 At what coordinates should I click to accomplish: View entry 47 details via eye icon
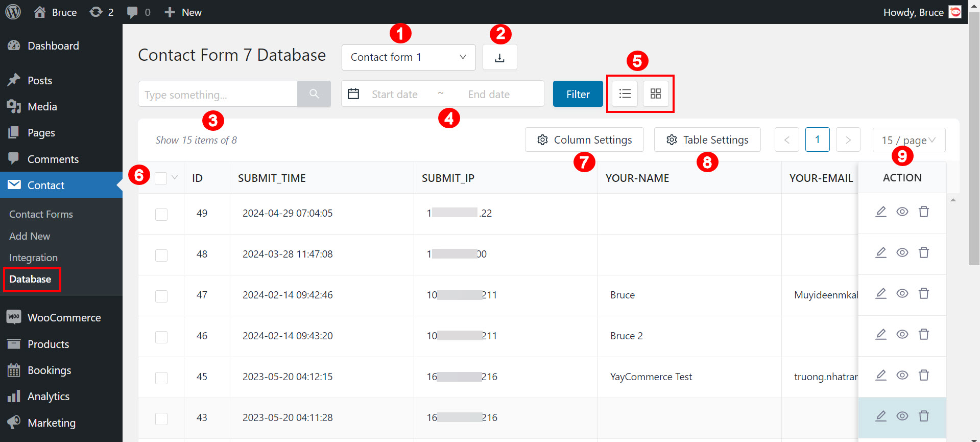pyautogui.click(x=902, y=293)
